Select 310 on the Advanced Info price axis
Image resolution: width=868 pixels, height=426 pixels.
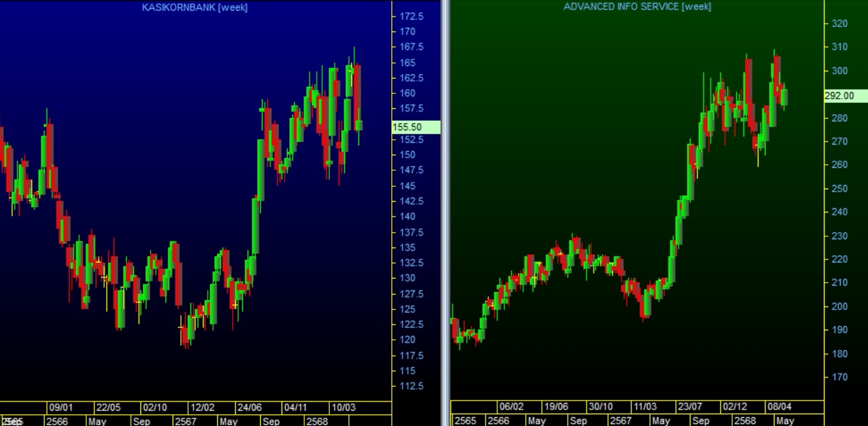coord(839,47)
